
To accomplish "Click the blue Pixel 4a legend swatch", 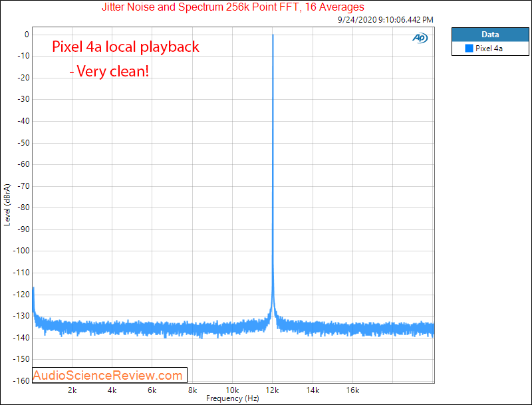I will pos(469,48).
